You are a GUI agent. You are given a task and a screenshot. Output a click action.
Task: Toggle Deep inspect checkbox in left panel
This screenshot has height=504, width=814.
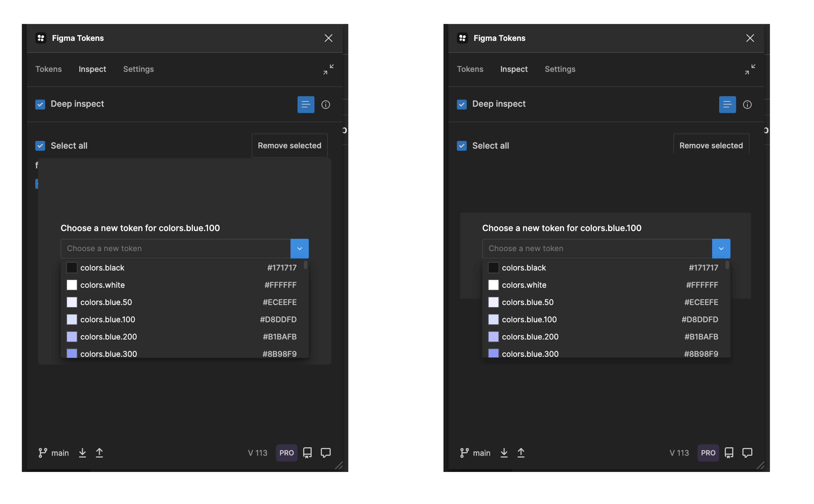[40, 105]
